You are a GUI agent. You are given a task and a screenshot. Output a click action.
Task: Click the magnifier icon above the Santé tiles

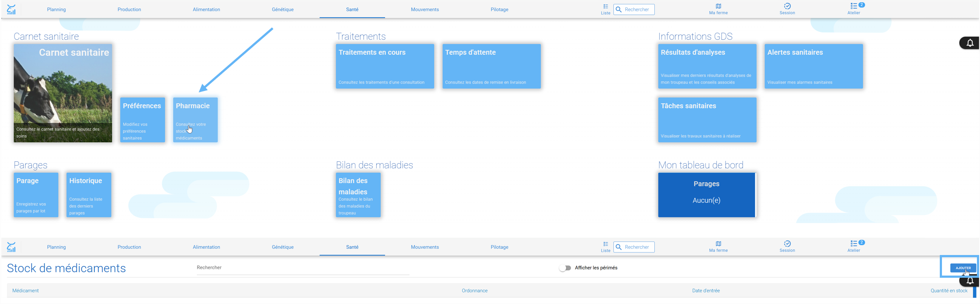click(x=619, y=9)
